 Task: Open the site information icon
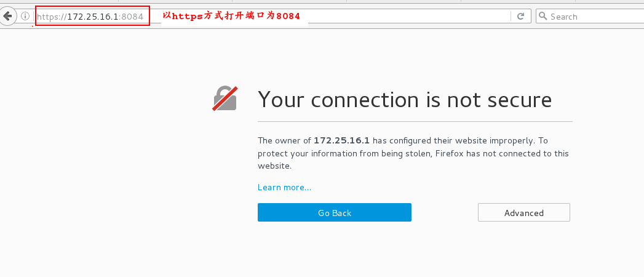tap(25, 17)
